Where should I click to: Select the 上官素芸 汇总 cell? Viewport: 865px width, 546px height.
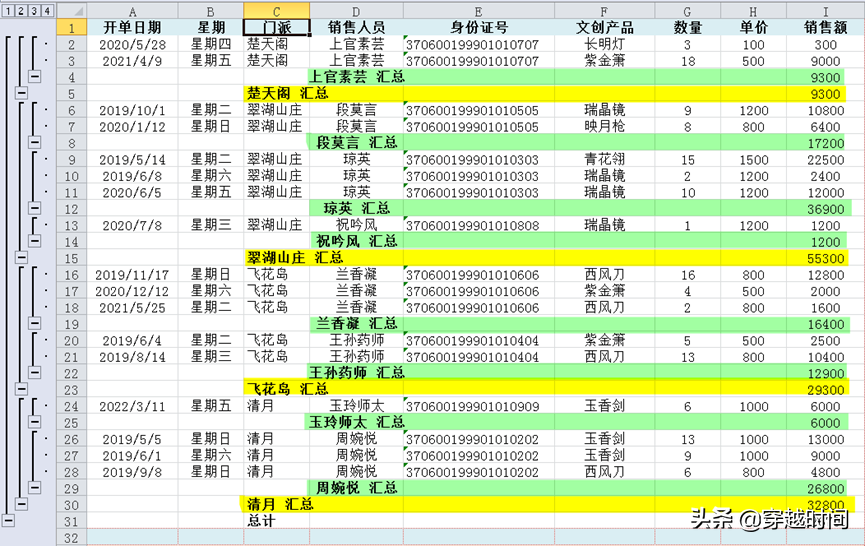[356, 77]
